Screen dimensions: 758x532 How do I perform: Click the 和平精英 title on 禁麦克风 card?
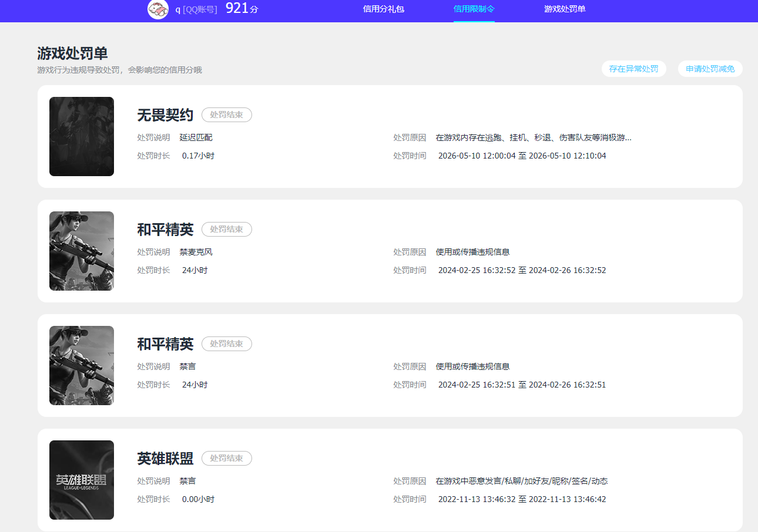coord(165,230)
